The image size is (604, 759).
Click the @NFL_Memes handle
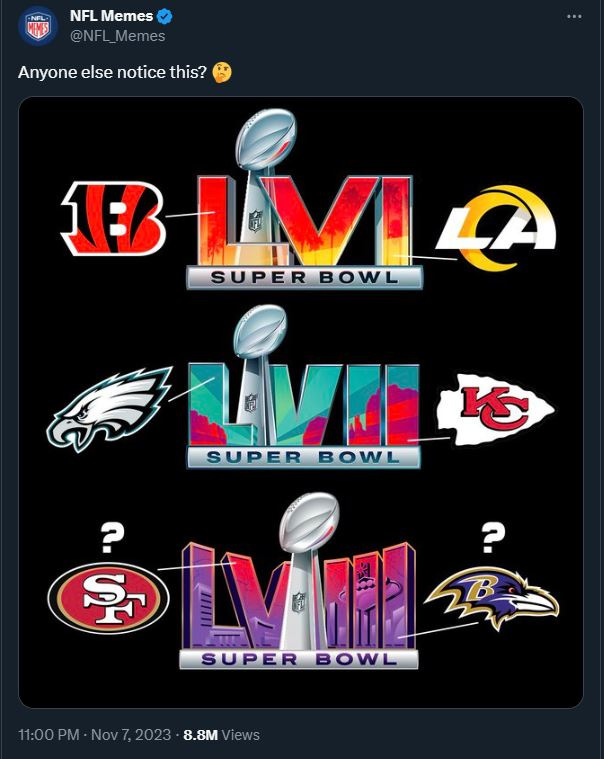(118, 36)
